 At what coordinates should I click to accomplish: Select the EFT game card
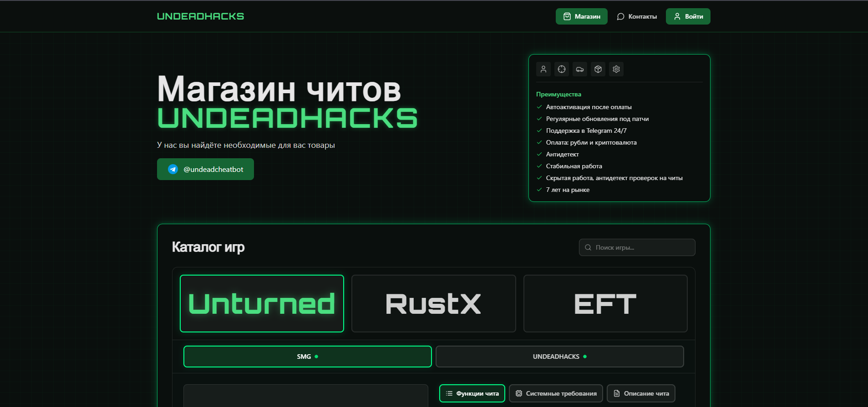click(605, 303)
